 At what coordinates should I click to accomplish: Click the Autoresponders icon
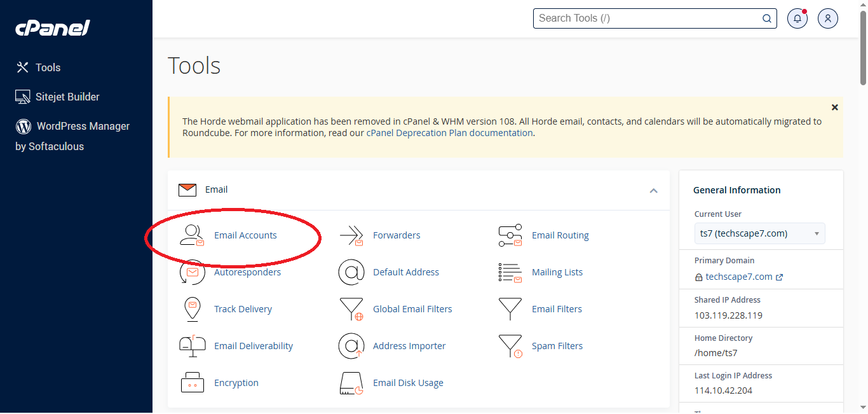pos(192,272)
